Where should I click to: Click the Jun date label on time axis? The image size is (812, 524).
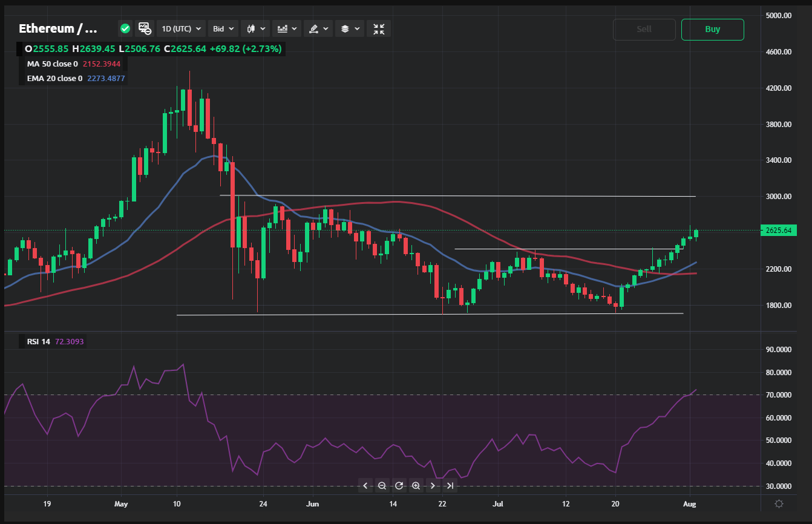coord(312,503)
